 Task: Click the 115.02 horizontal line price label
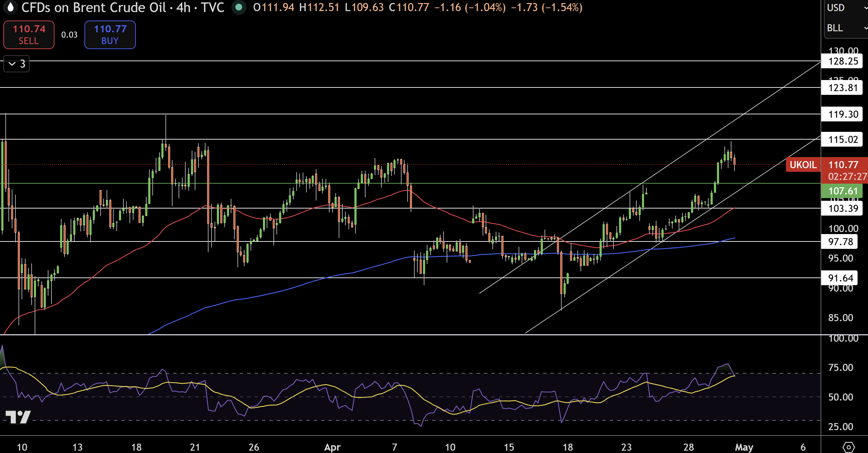pos(842,140)
